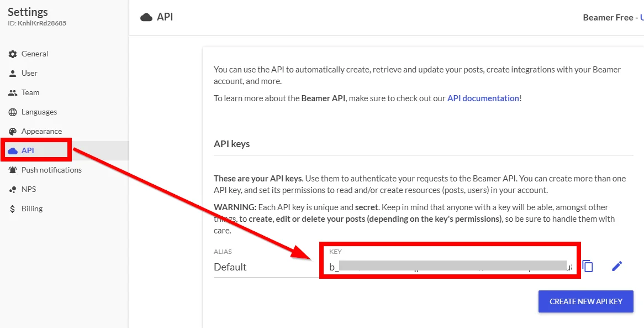
Task: Click the Appearance palette icon
Action: pos(13,131)
